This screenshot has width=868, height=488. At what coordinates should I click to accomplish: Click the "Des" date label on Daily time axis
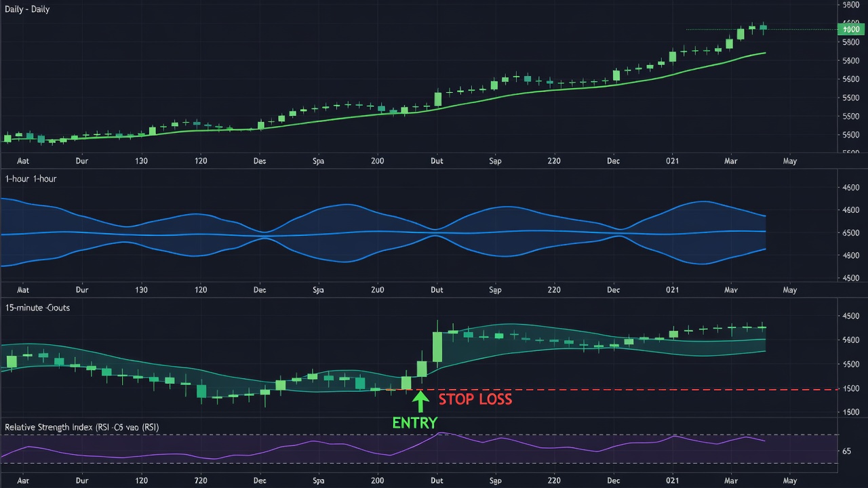(260, 161)
